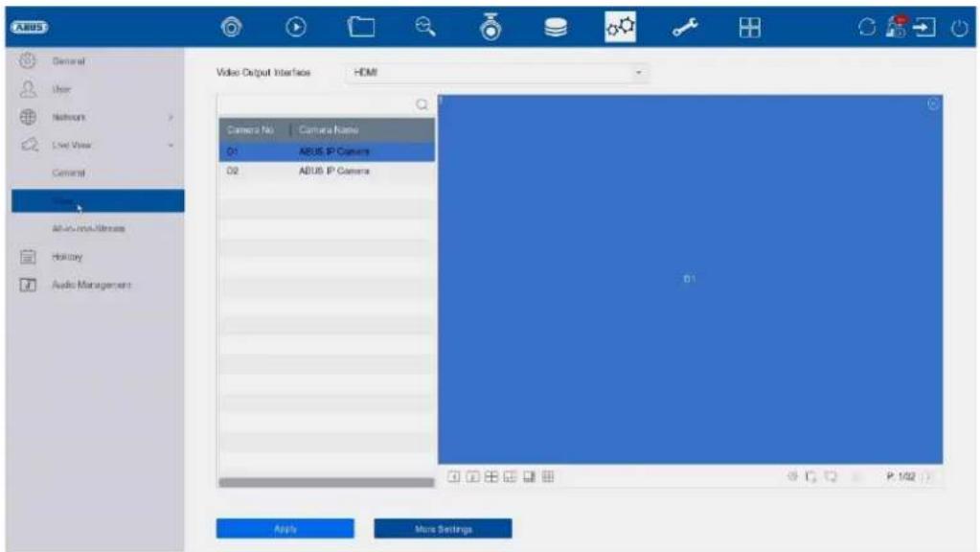Select the 3x3 nine-window layout icon

tap(548, 477)
